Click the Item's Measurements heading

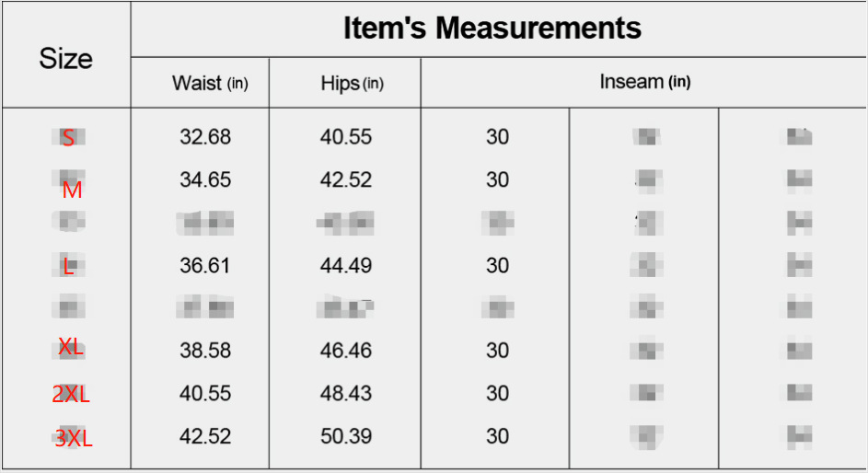coord(492,28)
